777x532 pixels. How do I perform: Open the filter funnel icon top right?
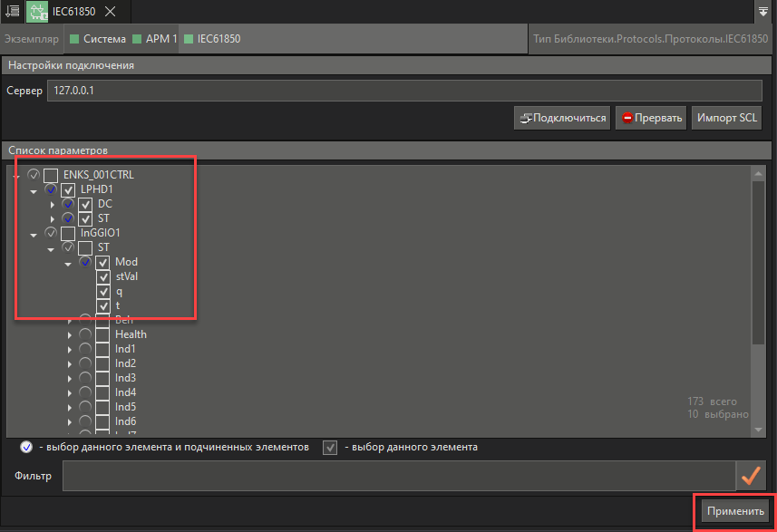(x=764, y=13)
